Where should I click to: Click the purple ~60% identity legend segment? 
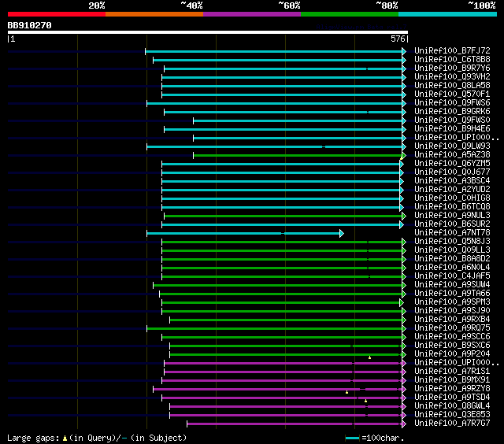[x=252, y=14]
